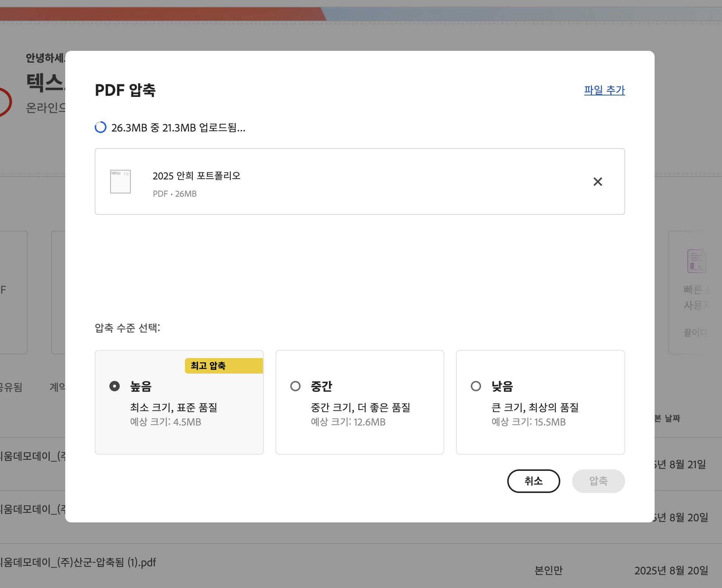The width and height of the screenshot is (722, 588).
Task: Select the 낮음 compression radio button
Action: (x=476, y=386)
